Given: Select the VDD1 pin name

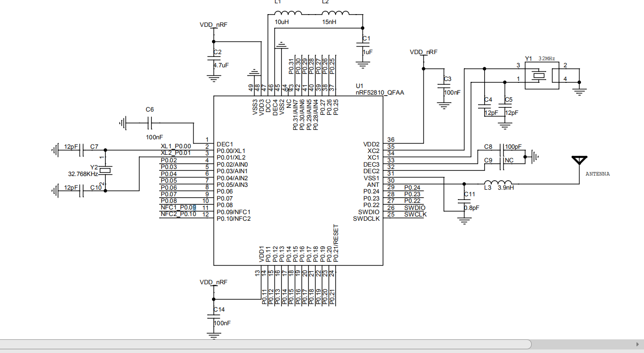Looking at the screenshot, I should point(261,254).
